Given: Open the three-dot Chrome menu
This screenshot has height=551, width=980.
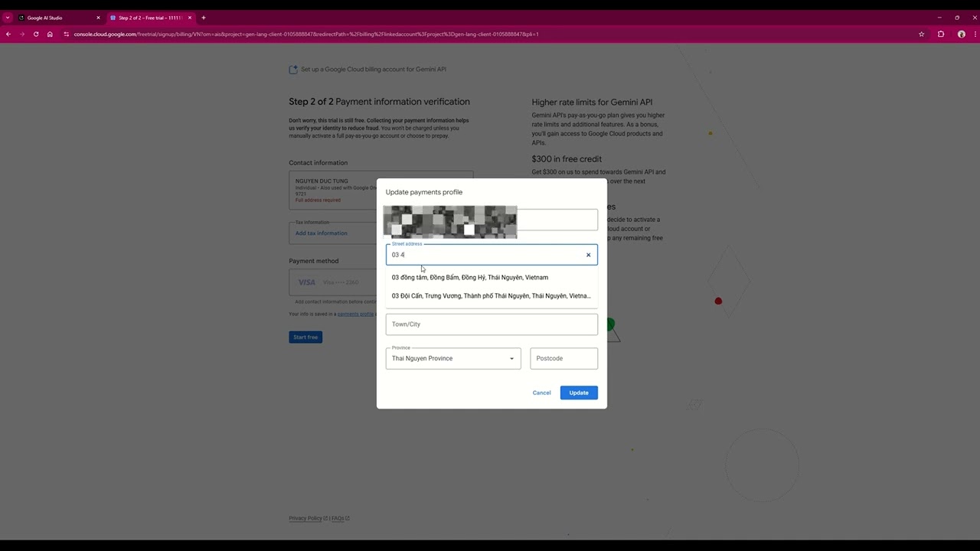Looking at the screenshot, I should 974,34.
